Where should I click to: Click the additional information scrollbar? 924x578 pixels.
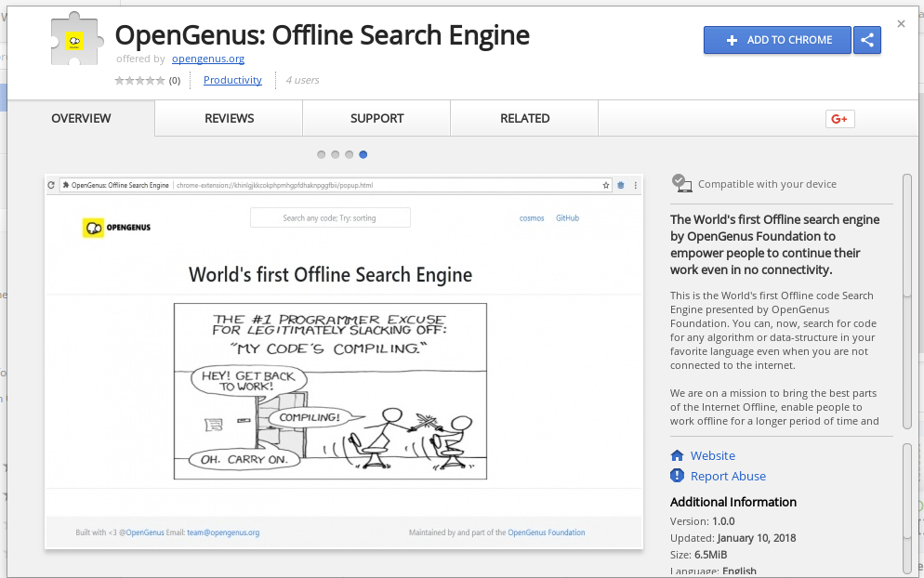coord(907,508)
